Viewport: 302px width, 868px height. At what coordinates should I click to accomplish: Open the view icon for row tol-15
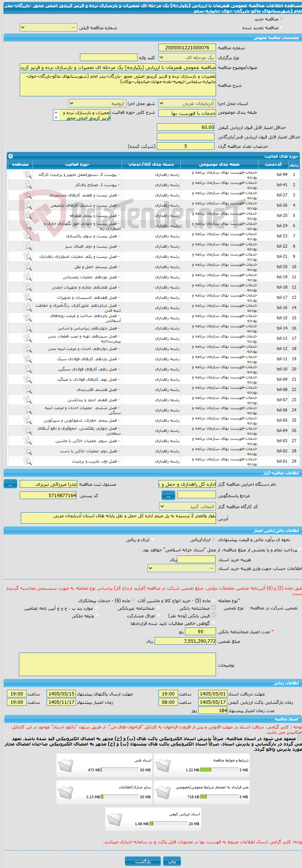[27, 318]
